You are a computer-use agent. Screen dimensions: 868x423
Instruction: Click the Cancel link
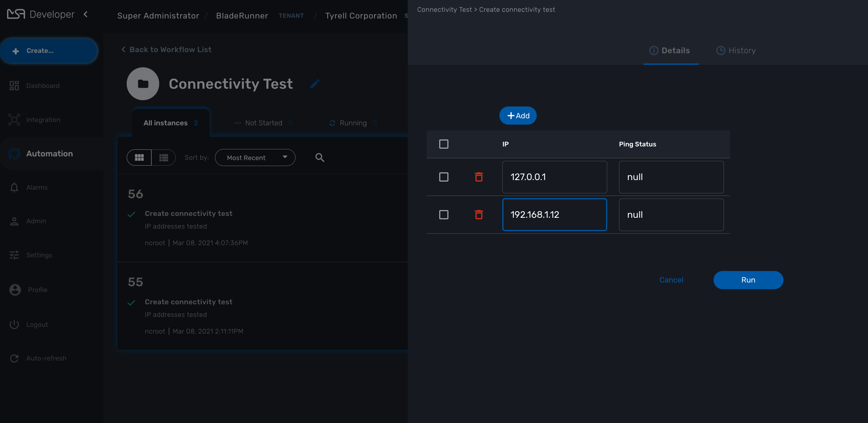pyautogui.click(x=671, y=280)
